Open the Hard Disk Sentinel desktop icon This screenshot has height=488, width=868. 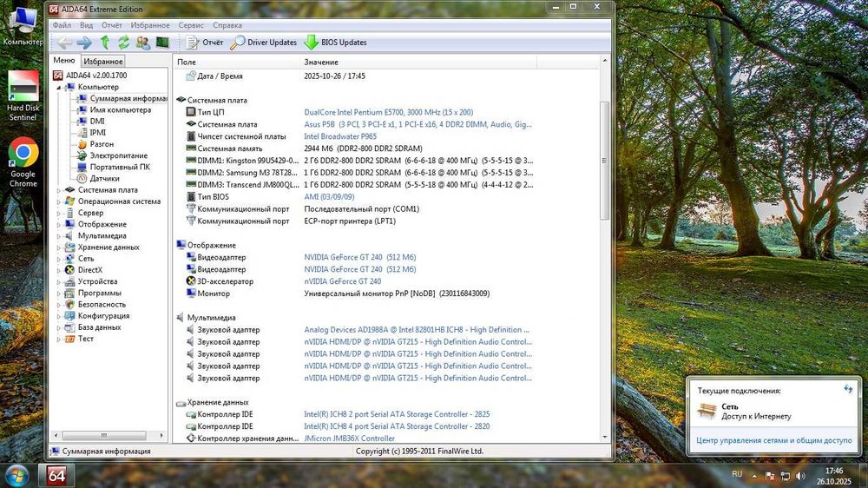(x=23, y=96)
